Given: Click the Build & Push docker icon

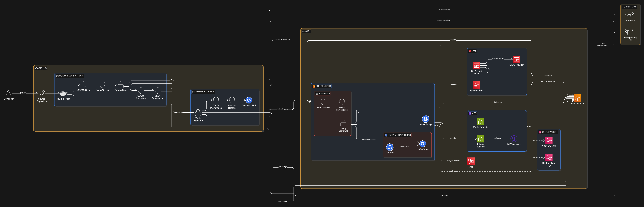Looking at the screenshot, I should (x=63, y=93).
